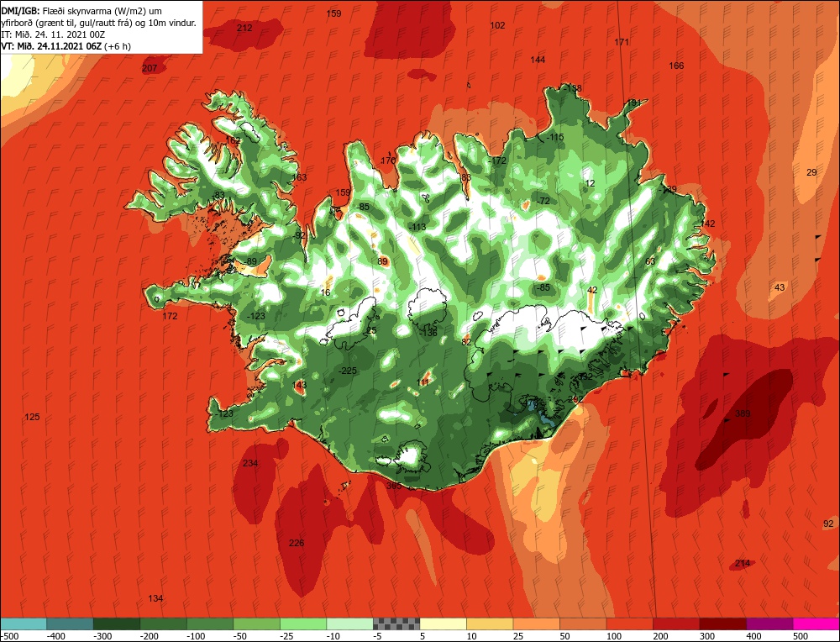Click the '-113' value in north-central Iceland
The width and height of the screenshot is (840, 642).
tap(417, 227)
